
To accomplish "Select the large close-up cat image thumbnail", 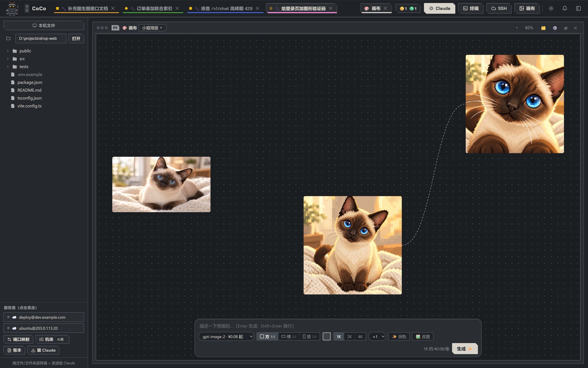I will coord(514,104).
